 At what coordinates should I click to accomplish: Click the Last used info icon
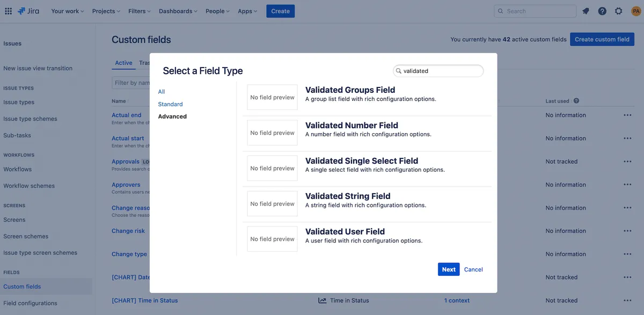tap(576, 101)
